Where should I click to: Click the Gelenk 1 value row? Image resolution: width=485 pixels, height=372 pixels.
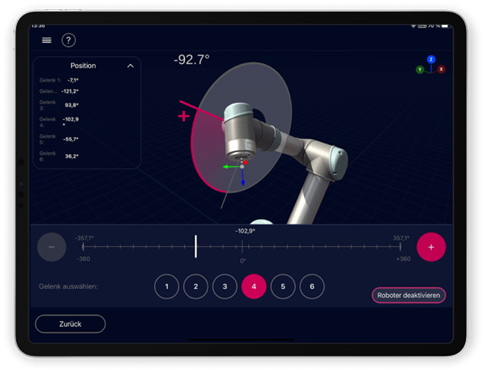[x=59, y=80]
